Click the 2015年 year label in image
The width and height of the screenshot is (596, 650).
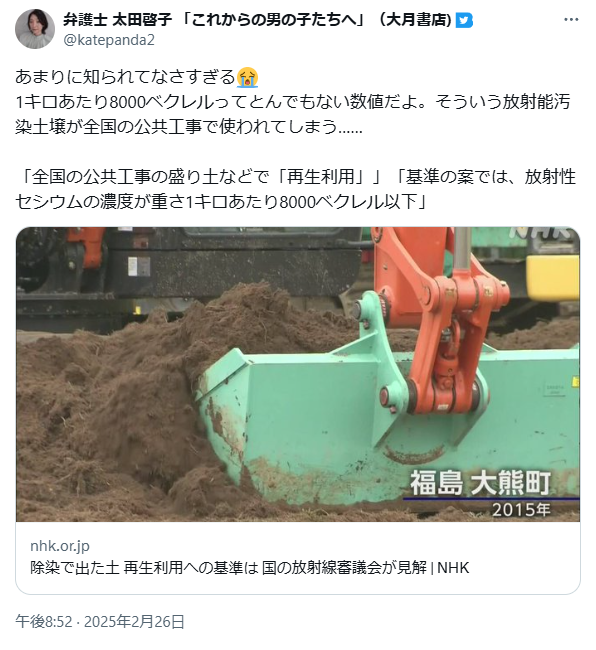coord(521,509)
